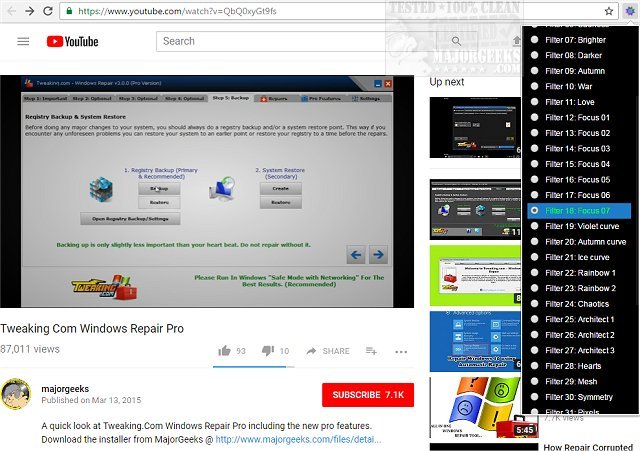Click the upload arrow icon in the header
640x451 pixels.
(517, 41)
